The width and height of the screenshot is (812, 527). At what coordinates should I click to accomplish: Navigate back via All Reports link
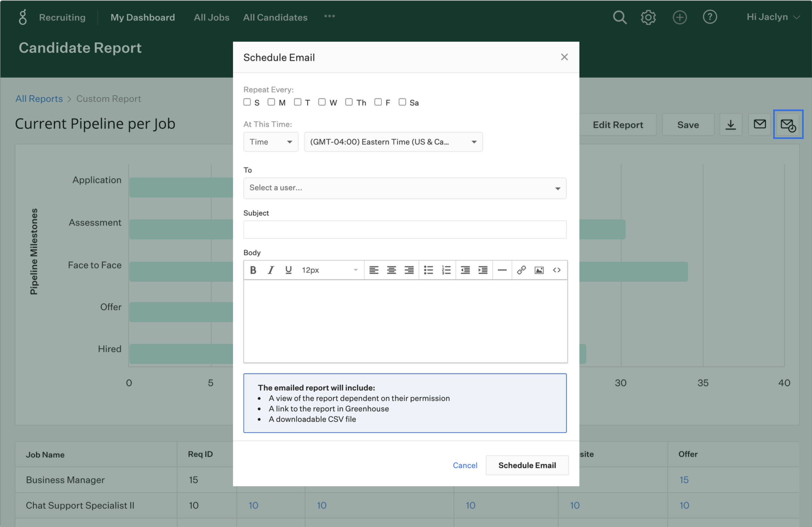(39, 99)
